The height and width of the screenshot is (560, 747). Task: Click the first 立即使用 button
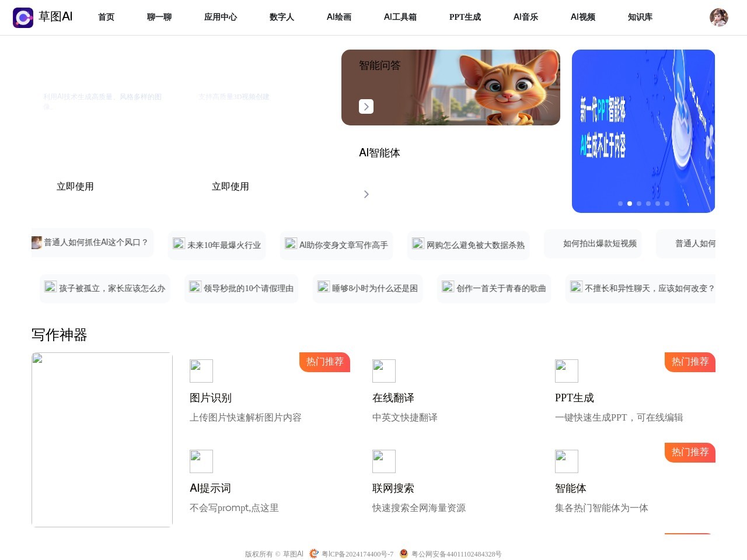75,187
